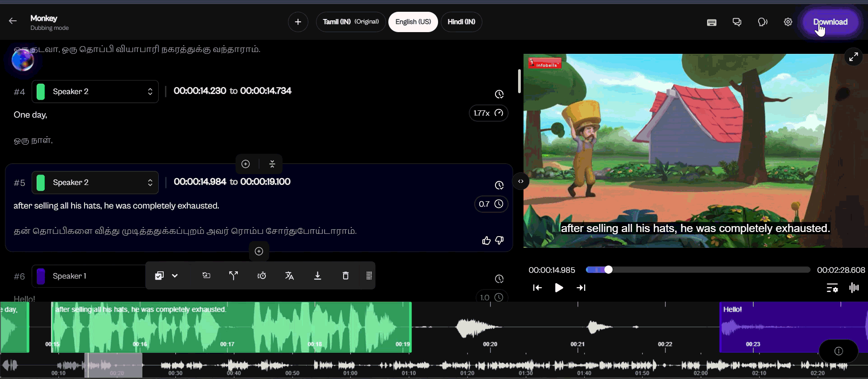Expand the selection options chevron in toolbar
868x379 pixels.
[x=175, y=276]
